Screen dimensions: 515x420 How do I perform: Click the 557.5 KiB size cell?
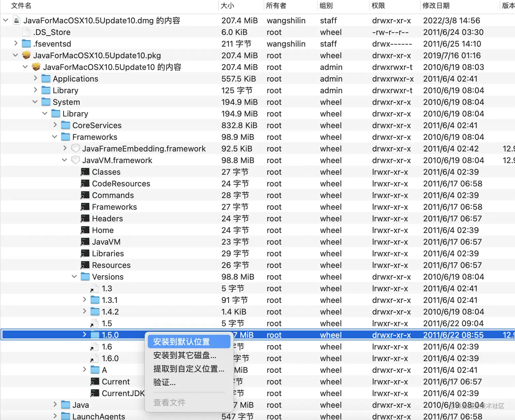(x=238, y=79)
